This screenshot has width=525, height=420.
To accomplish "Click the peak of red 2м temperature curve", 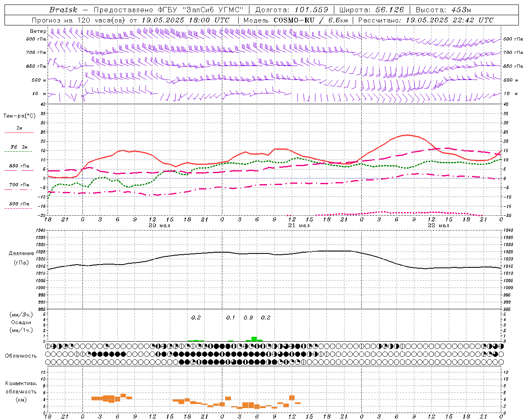I will pyautogui.click(x=406, y=135).
